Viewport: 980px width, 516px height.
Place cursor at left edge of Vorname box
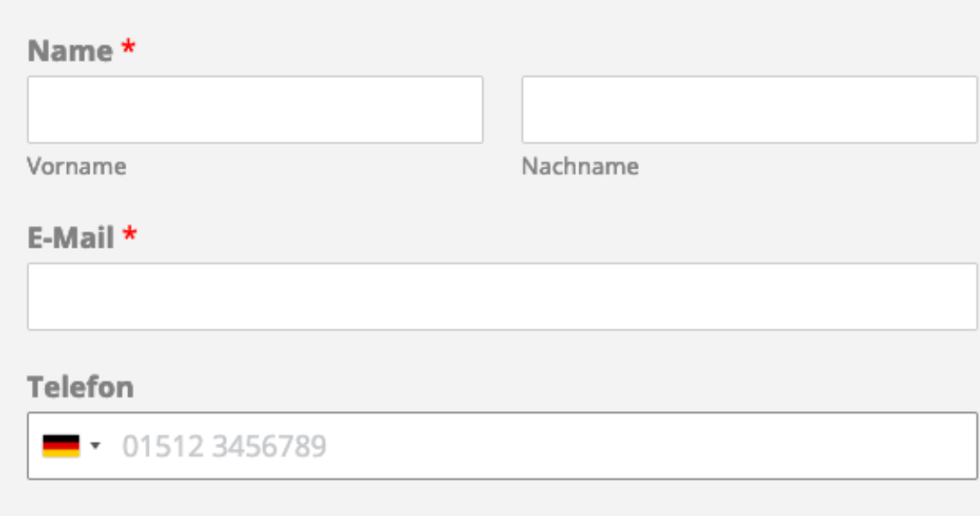pos(36,110)
